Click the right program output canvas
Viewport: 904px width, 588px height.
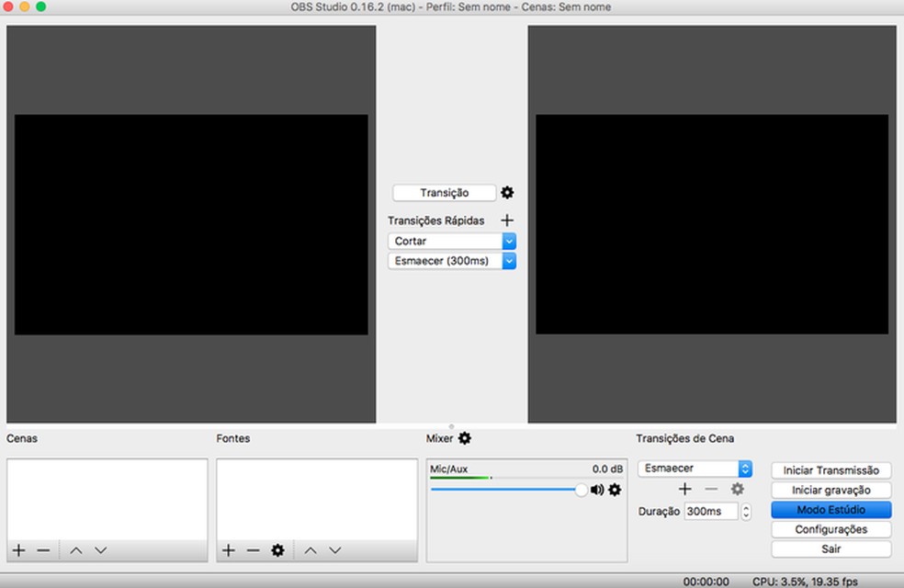712,224
